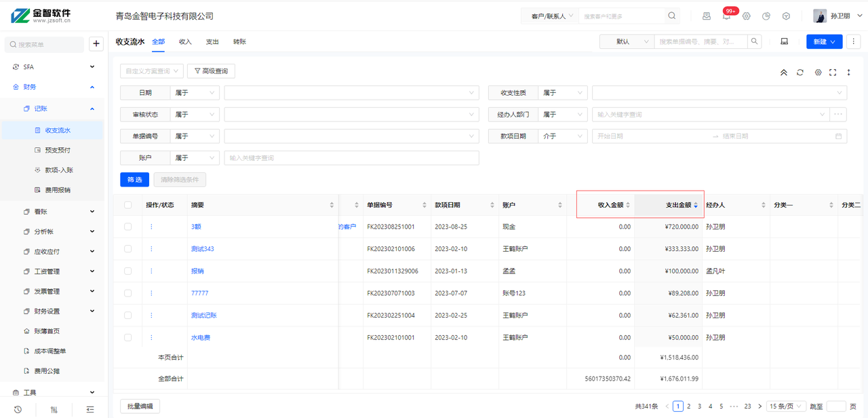This screenshot has width=868, height=418.
Task: Click the global search magnifier icon
Action: pyautogui.click(x=672, y=16)
